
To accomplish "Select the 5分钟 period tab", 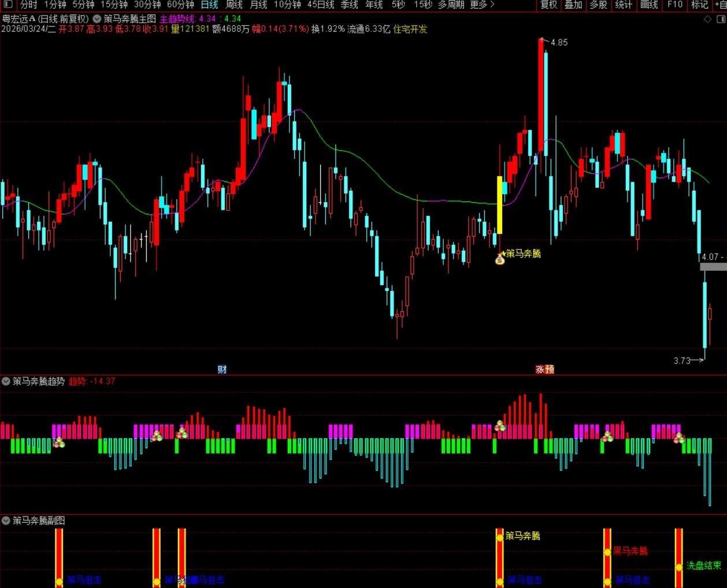I will tap(83, 5).
